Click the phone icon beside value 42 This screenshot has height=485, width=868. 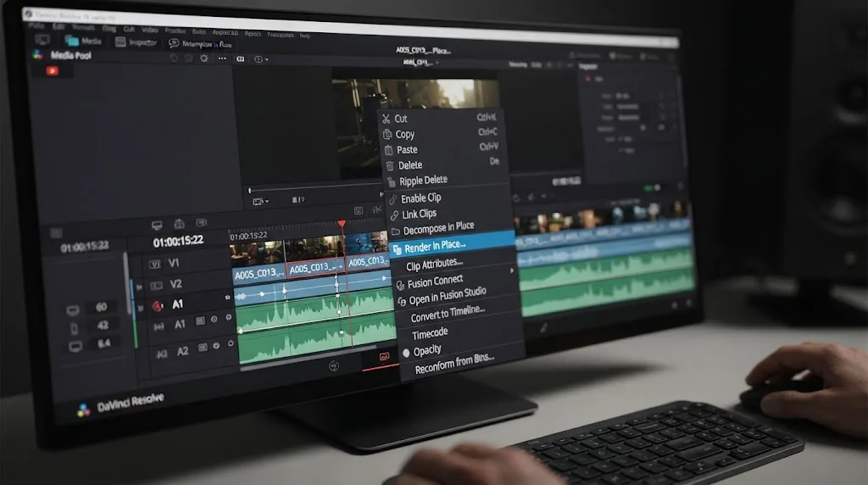[74, 329]
